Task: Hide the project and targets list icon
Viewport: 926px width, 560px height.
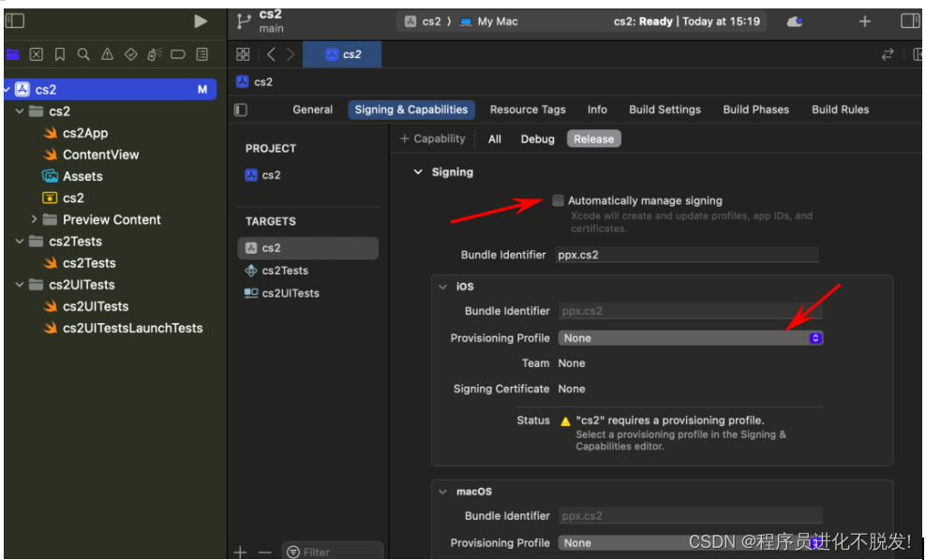Action: 241,110
